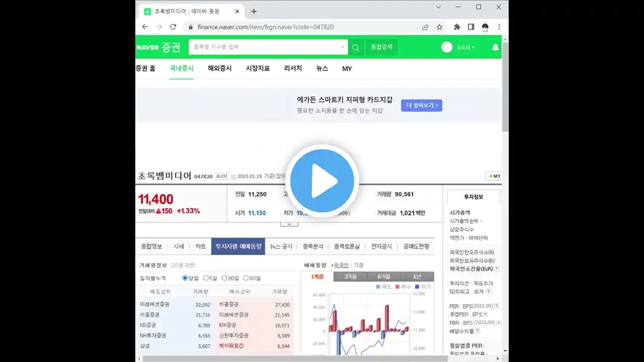Click the 제이피모간 buyer row
The height and width of the screenshot is (362, 644).
pyautogui.click(x=255, y=346)
